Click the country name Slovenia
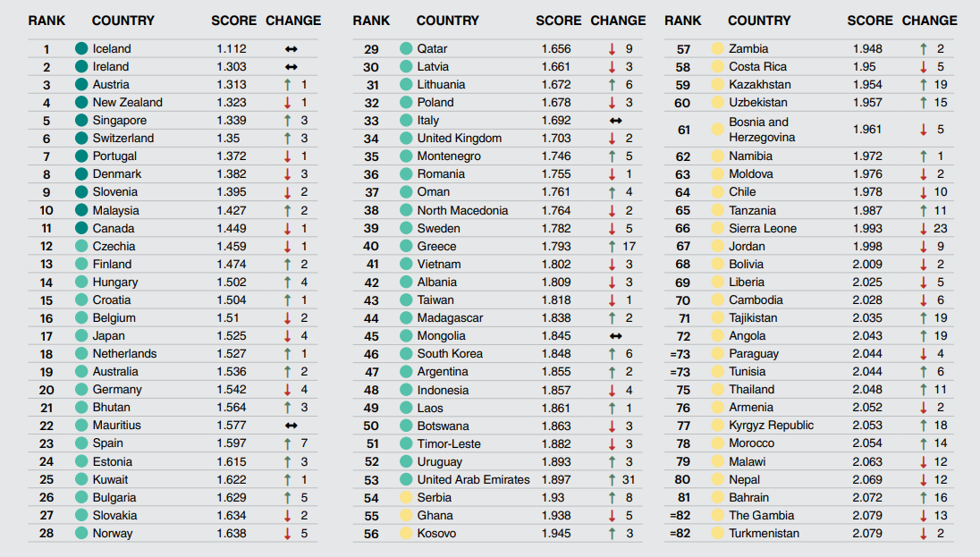This screenshot has width=980, height=557. [115, 192]
